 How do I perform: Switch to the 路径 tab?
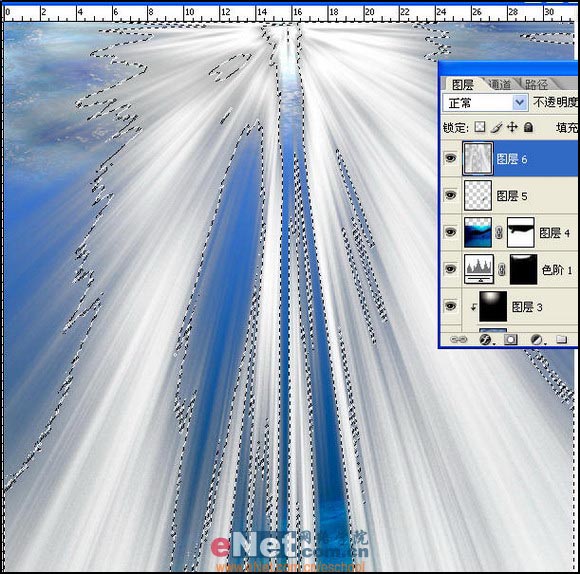(536, 85)
